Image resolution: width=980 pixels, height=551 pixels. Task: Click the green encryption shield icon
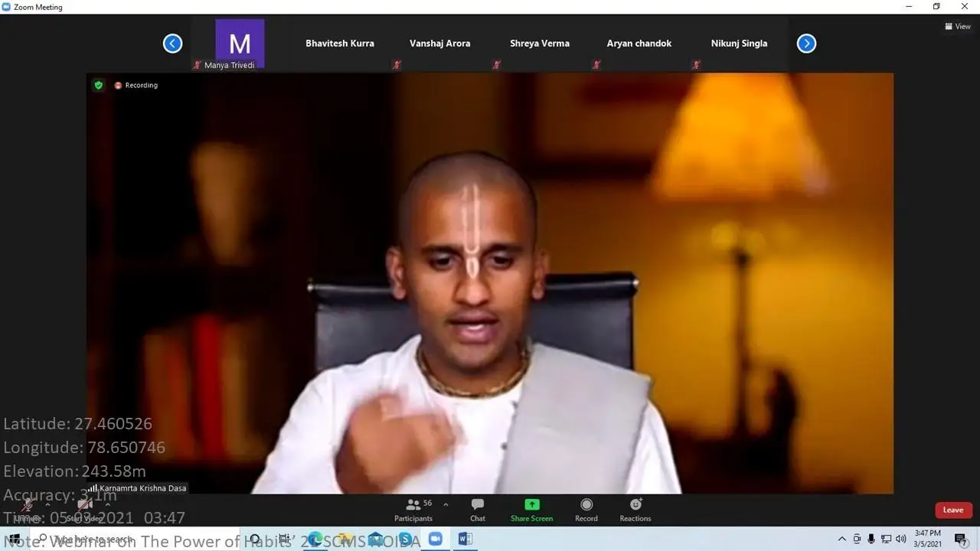click(x=98, y=85)
